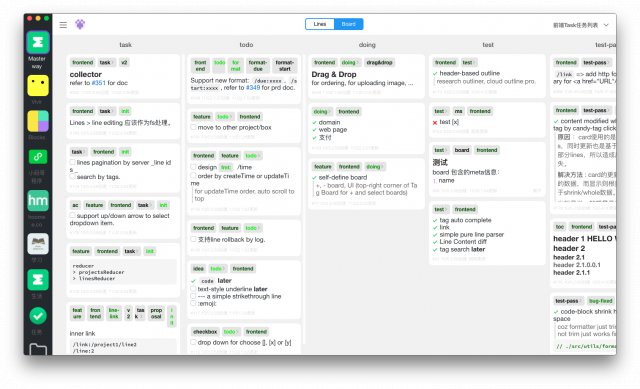Image resolution: width=640 pixels, height=389 pixels.
Task: Switch to the Board view
Action: [348, 24]
